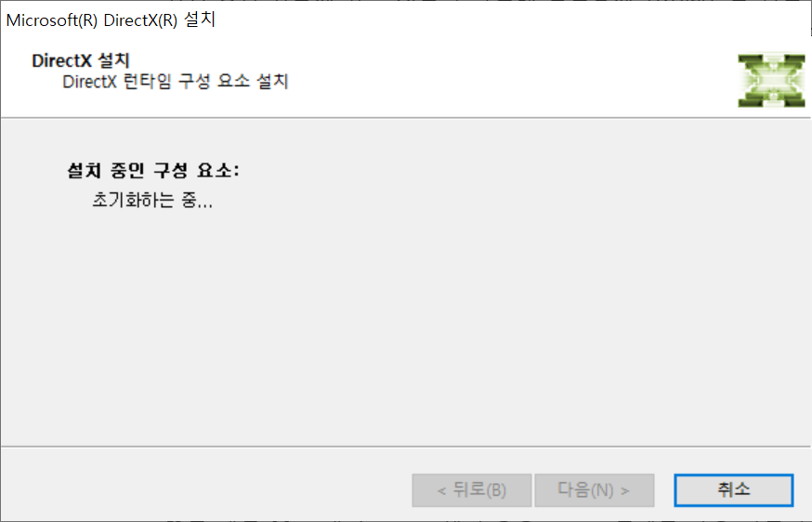Image resolution: width=812 pixels, height=522 pixels.
Task: Click the right arrow on 다음 button
Action: pyautogui.click(x=624, y=490)
